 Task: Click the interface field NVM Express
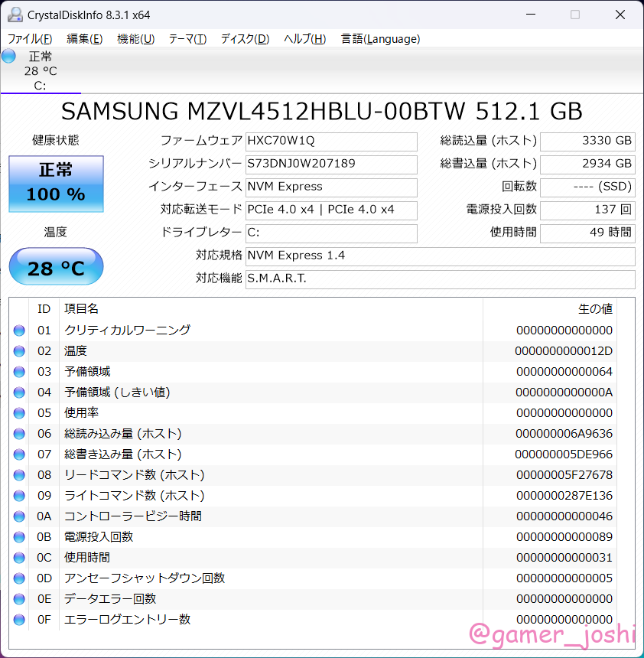[x=331, y=187]
